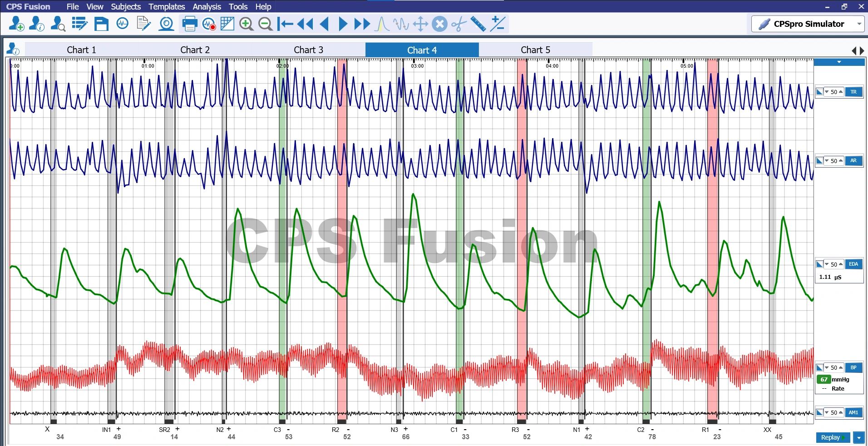Click the EDA channel label button
This screenshot has height=446, width=868.
[853, 264]
